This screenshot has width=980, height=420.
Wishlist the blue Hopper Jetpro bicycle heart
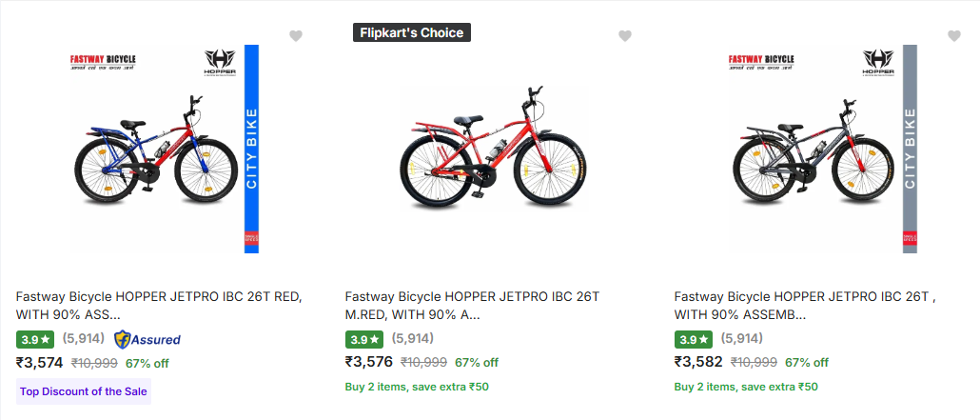(296, 36)
